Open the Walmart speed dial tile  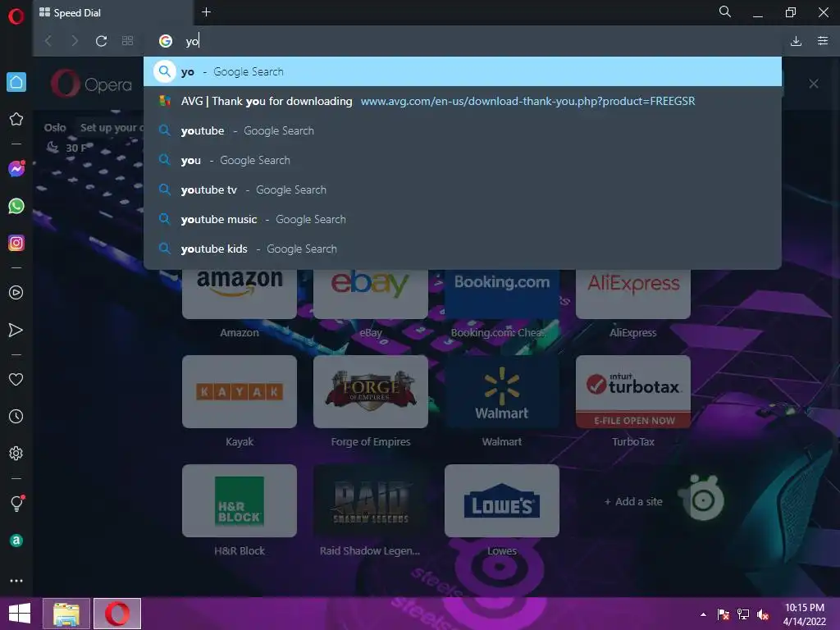pos(502,391)
